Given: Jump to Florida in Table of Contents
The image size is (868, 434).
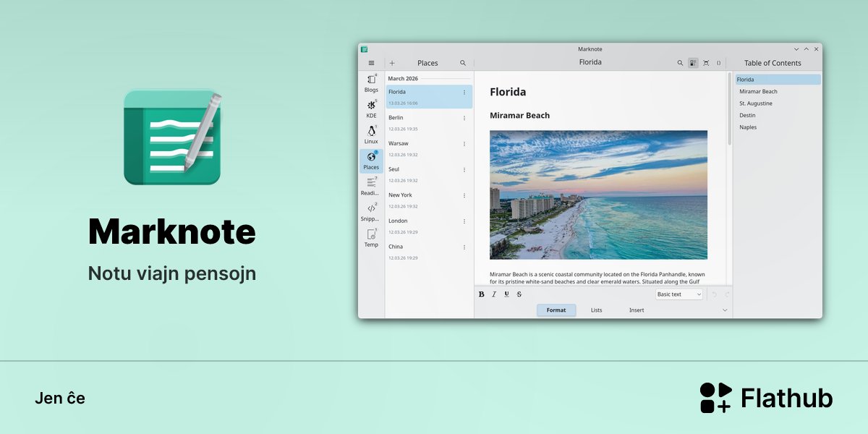Looking at the screenshot, I should [x=778, y=80].
